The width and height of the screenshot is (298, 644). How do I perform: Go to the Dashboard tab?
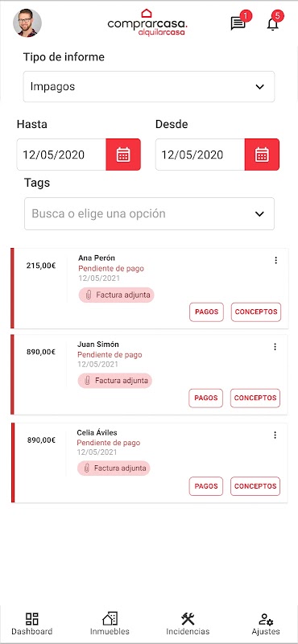(31, 624)
